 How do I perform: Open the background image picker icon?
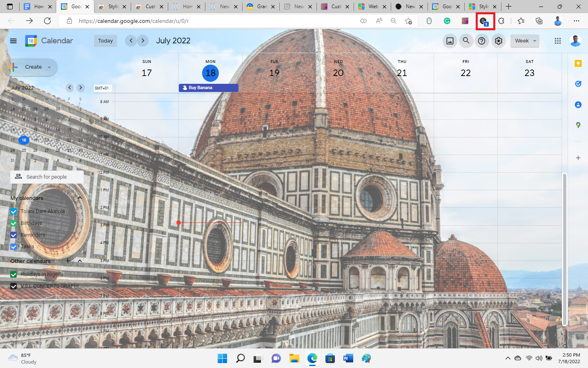tap(450, 41)
